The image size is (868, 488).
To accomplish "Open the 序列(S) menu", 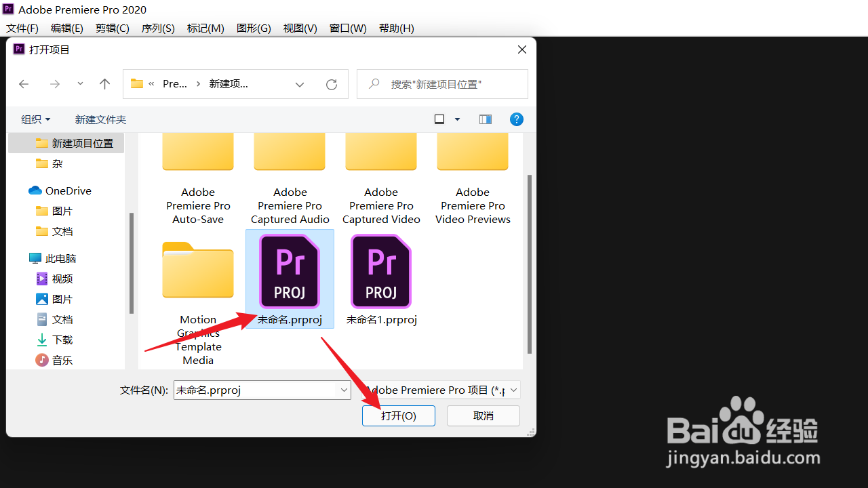I will click(158, 28).
